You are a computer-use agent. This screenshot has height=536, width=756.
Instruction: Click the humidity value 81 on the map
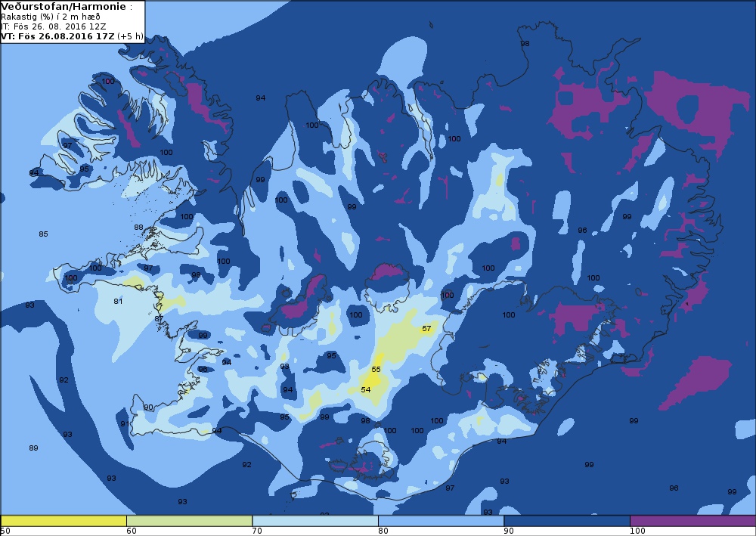118,301
